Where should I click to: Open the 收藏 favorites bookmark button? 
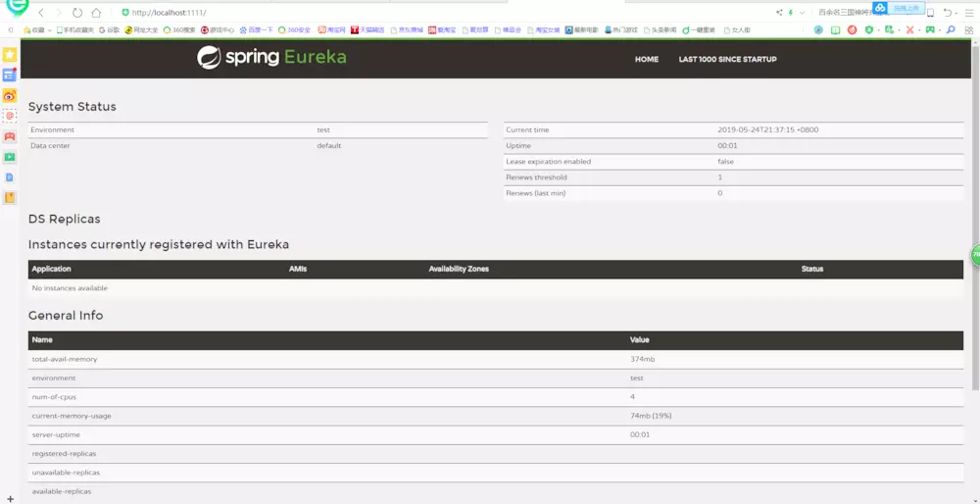coord(34,29)
